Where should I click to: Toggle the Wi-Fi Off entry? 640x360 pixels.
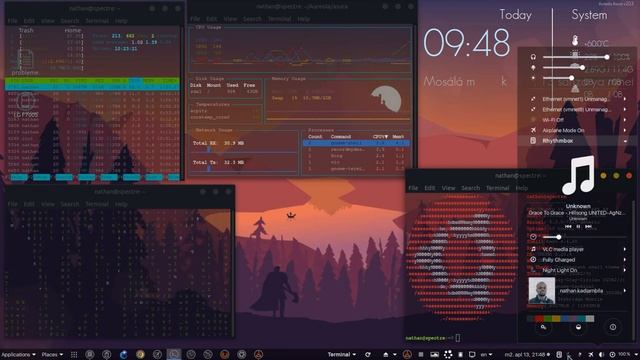pyautogui.click(x=578, y=120)
